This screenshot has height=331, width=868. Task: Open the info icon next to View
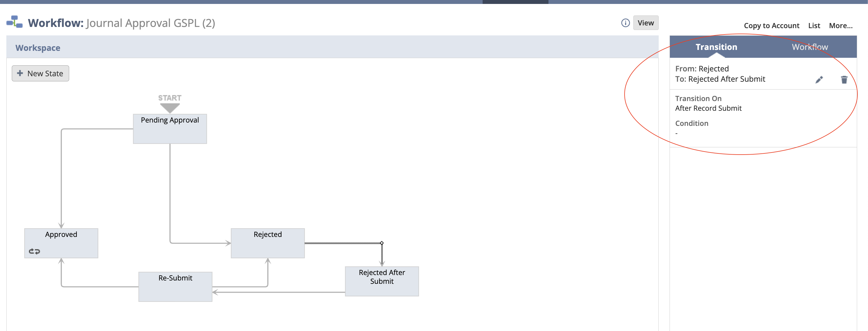point(625,23)
